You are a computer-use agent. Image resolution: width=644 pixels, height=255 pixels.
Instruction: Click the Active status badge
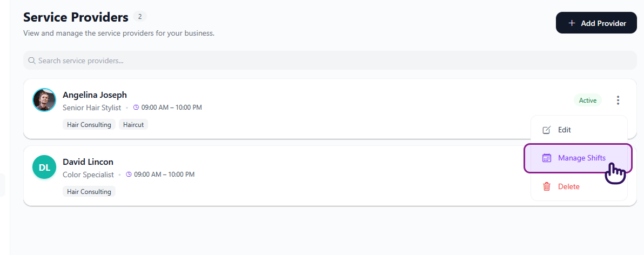(x=587, y=100)
